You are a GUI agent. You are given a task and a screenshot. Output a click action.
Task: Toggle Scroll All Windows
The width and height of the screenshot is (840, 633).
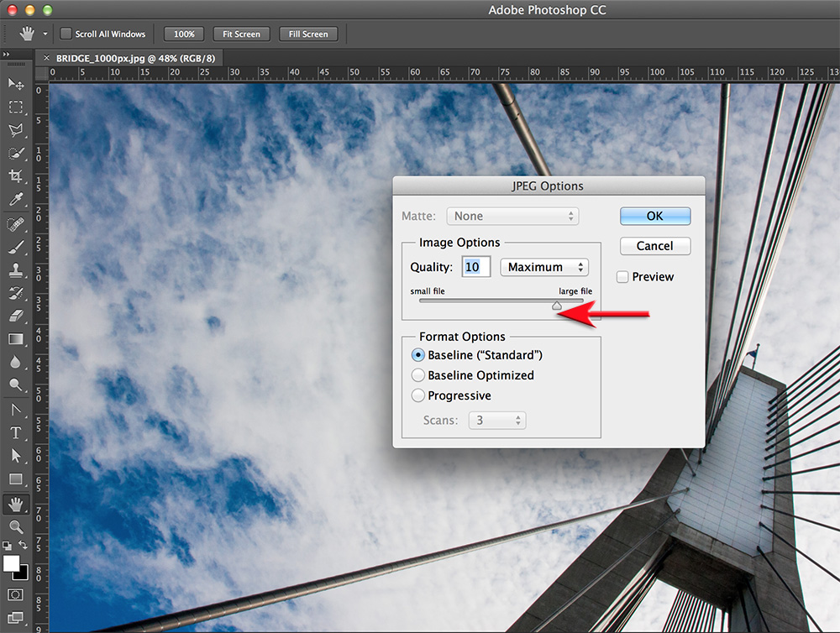[x=65, y=34]
